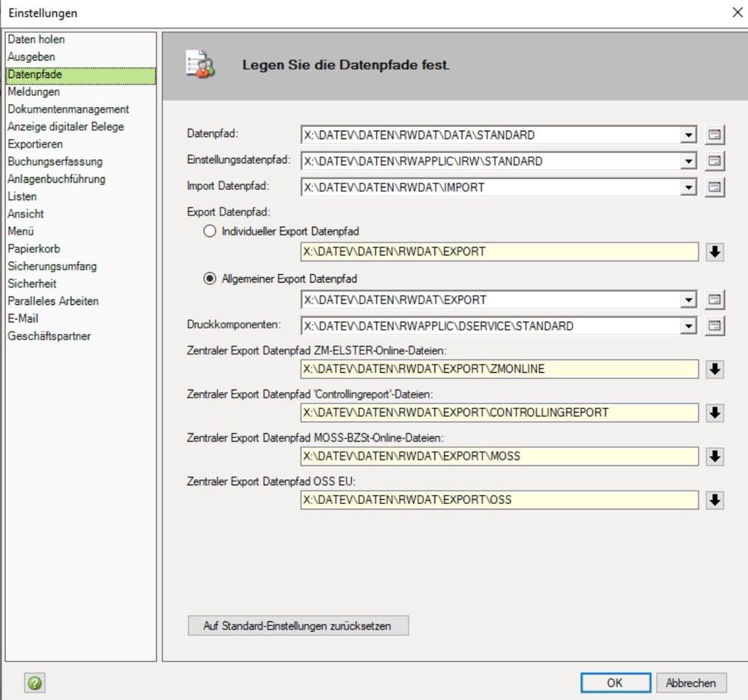Click the browse icon next to Einstellungsdatenpfad
Viewport: 748px width, 700px height.
(x=714, y=161)
